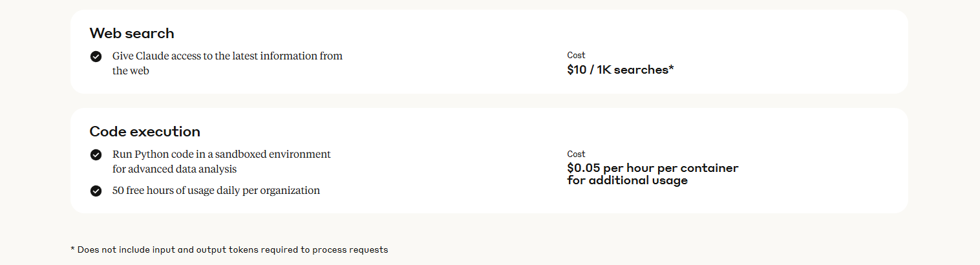Click the asterisk starting the footnote
This screenshot has height=265, width=980.
coord(72,249)
